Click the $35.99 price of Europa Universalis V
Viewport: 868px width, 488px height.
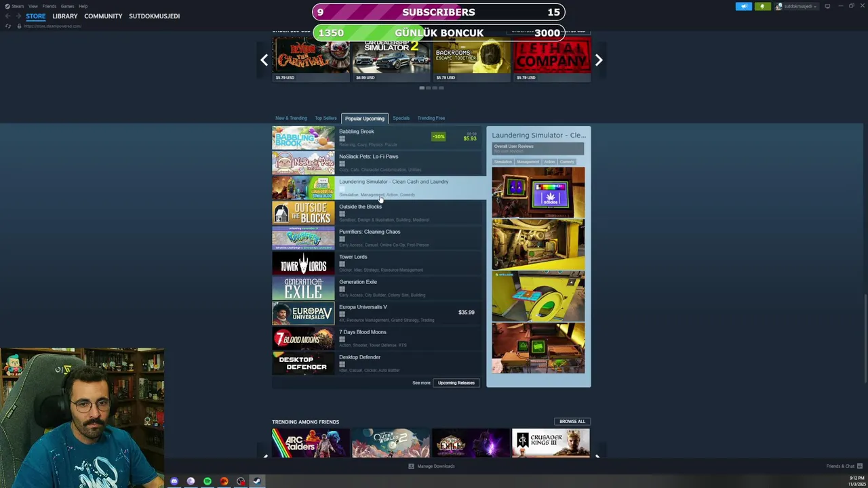467,312
